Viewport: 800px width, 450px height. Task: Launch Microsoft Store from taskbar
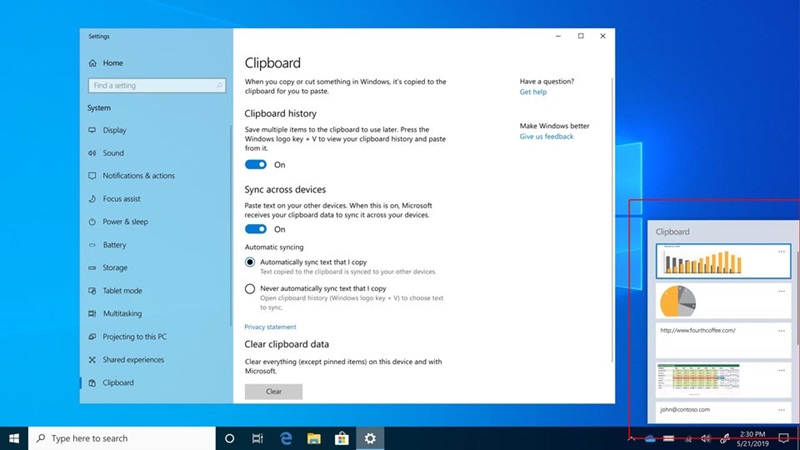tap(341, 438)
